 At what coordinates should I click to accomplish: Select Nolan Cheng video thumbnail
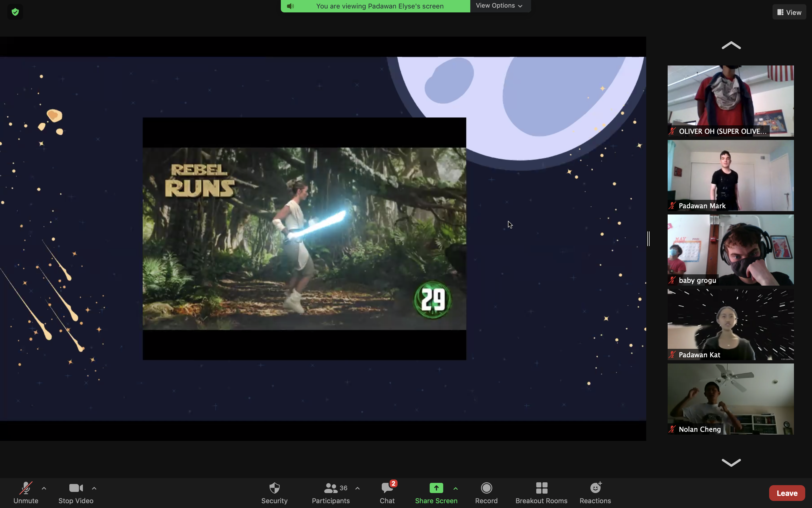[x=731, y=399]
